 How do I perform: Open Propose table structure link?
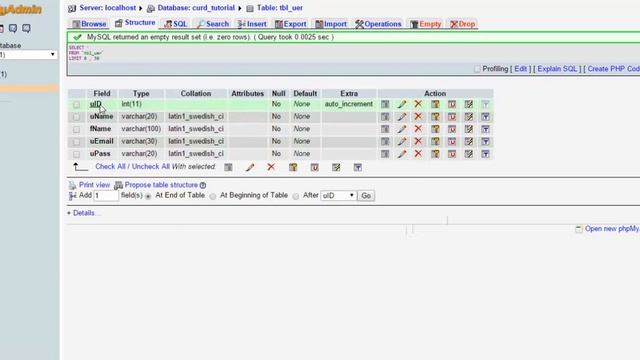click(x=161, y=185)
